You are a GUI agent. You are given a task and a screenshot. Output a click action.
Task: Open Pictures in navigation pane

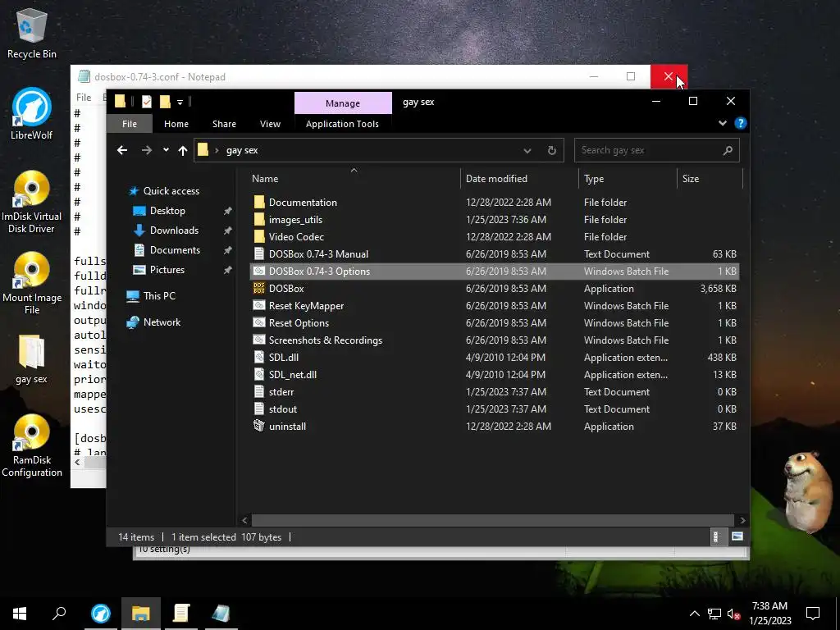[x=167, y=269]
